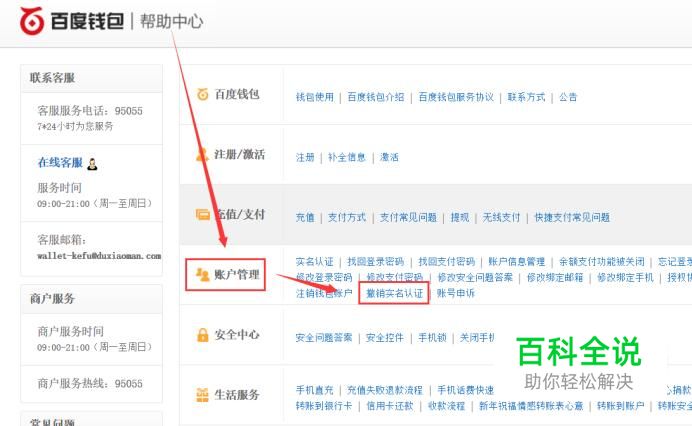Open the 充值 link in 充值/支付 row

(x=305, y=217)
